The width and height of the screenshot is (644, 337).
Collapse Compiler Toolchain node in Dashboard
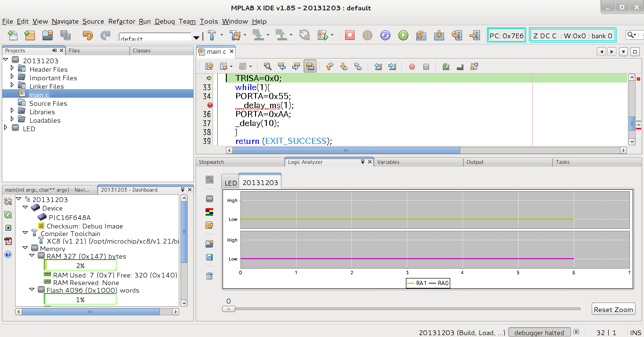(x=25, y=233)
